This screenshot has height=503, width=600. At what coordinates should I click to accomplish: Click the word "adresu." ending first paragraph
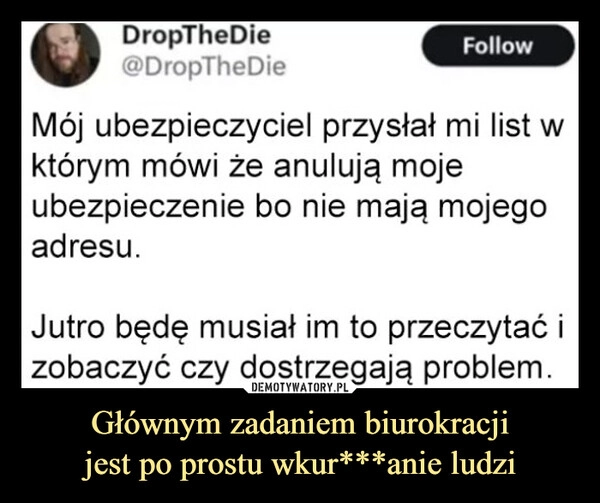[x=83, y=248]
